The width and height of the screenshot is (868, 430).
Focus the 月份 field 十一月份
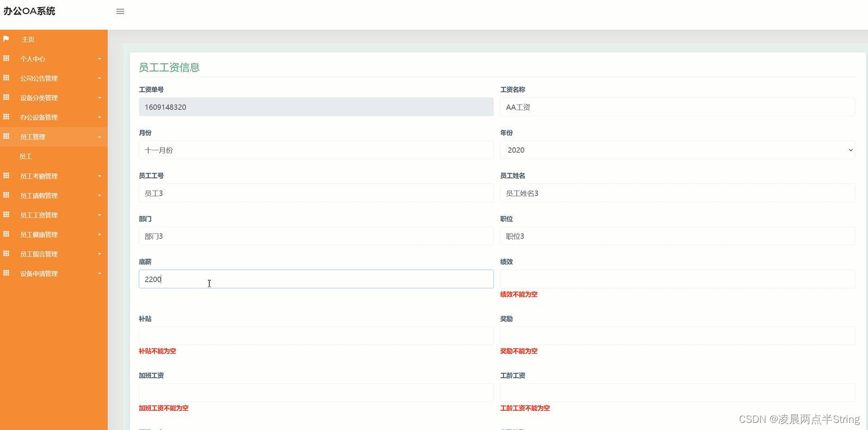pos(316,150)
